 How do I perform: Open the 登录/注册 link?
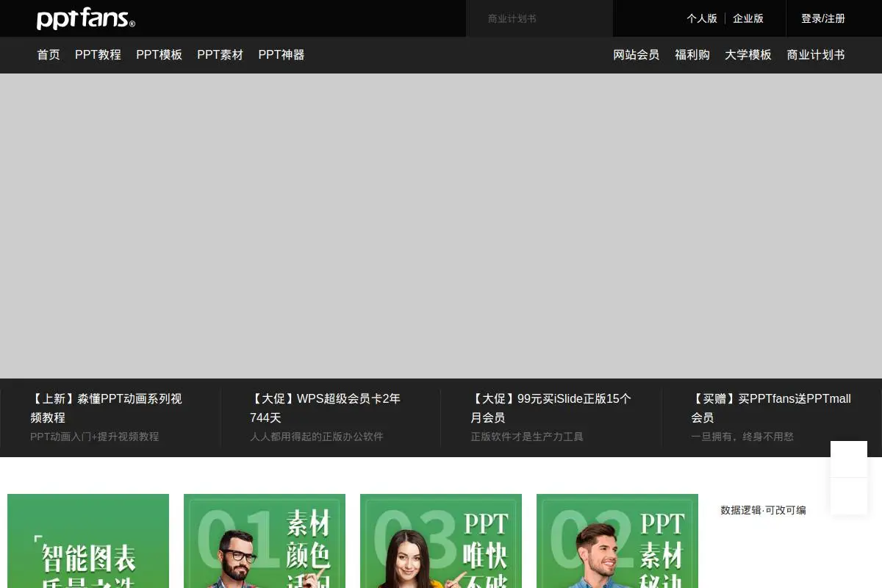point(823,18)
